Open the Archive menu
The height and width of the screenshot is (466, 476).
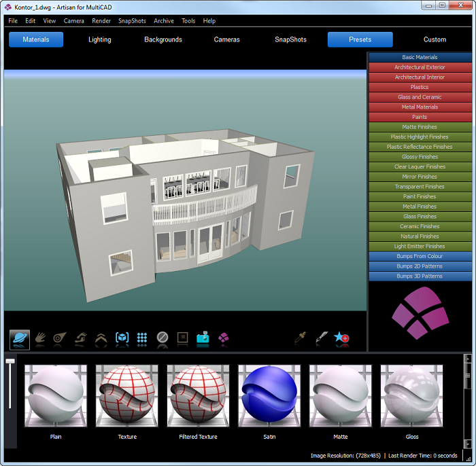click(x=164, y=21)
